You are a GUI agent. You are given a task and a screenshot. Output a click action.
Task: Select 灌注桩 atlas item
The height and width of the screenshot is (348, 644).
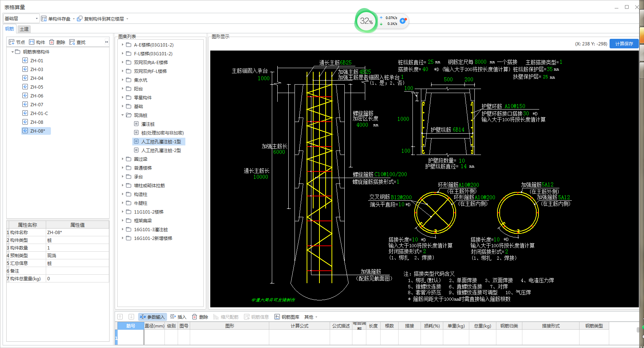(x=148, y=124)
